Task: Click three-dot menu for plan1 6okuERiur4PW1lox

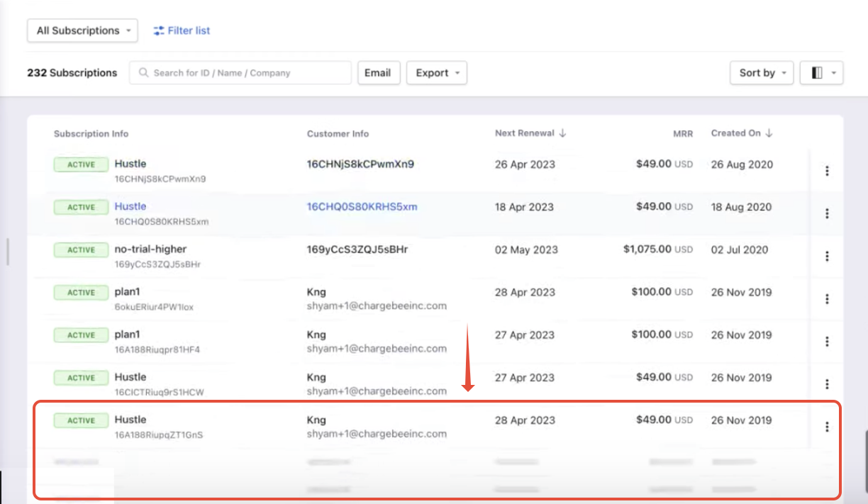Action: pyautogui.click(x=827, y=299)
